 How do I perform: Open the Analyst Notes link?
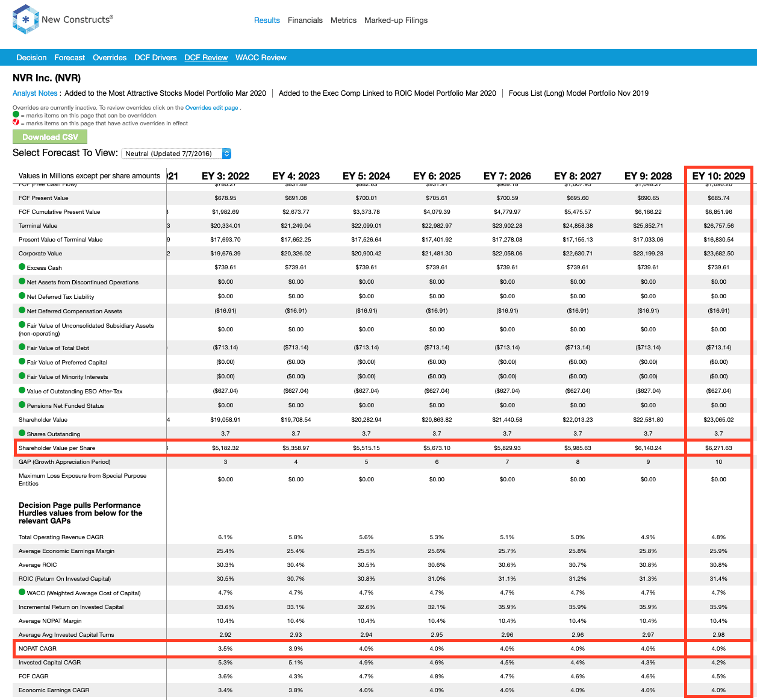click(35, 93)
